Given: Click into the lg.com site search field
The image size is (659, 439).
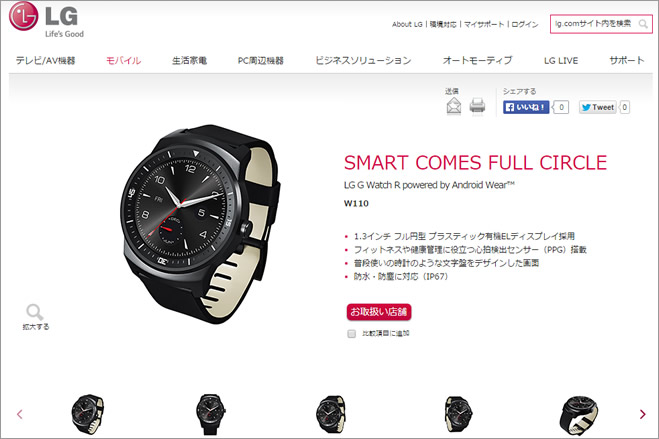Looking at the screenshot, I should click(x=593, y=24).
